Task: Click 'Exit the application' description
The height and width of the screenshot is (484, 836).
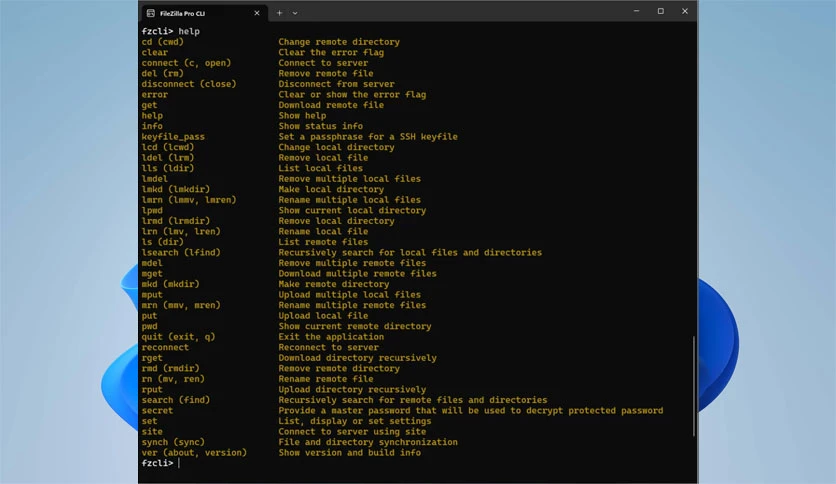Action: point(331,337)
